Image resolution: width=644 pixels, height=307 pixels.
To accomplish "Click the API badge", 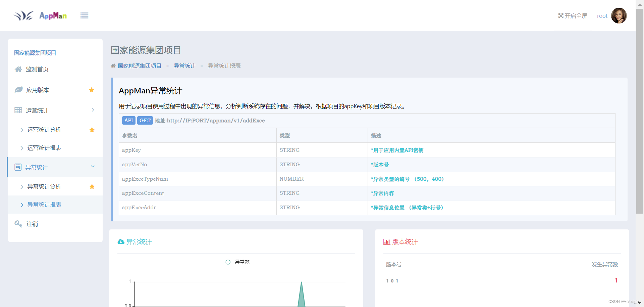I will click(129, 120).
